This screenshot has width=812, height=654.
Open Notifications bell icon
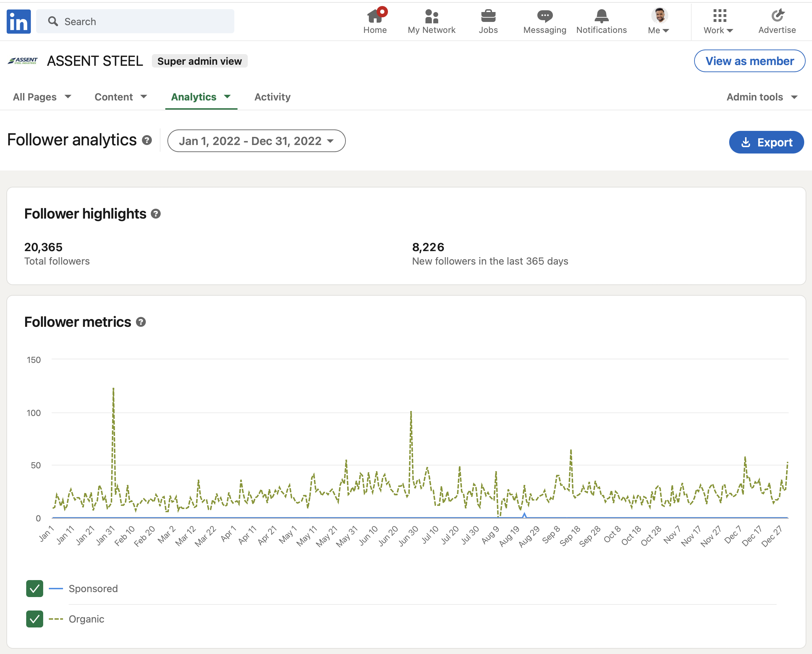pyautogui.click(x=601, y=17)
